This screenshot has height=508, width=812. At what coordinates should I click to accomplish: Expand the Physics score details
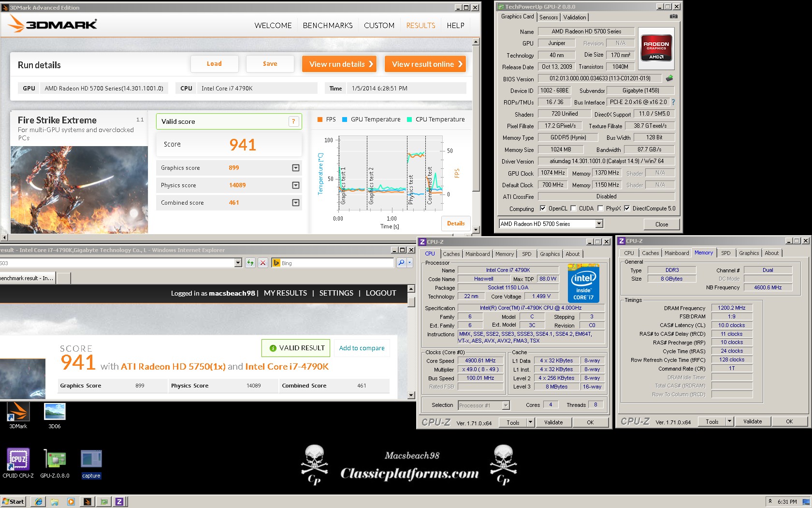(x=296, y=185)
